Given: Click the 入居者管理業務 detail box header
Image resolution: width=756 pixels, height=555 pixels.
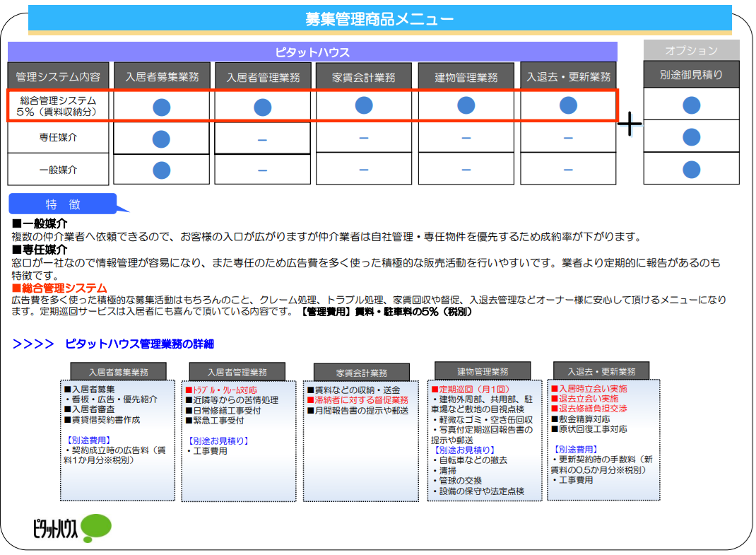Looking at the screenshot, I should pos(237,372).
